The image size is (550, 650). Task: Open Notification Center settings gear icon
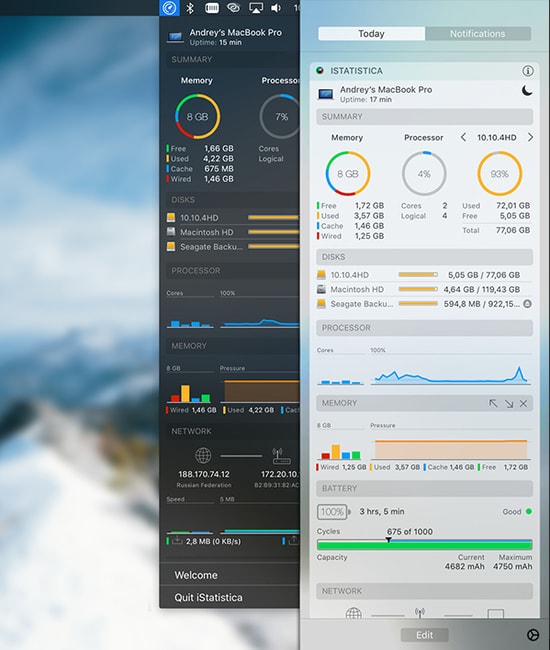533,635
